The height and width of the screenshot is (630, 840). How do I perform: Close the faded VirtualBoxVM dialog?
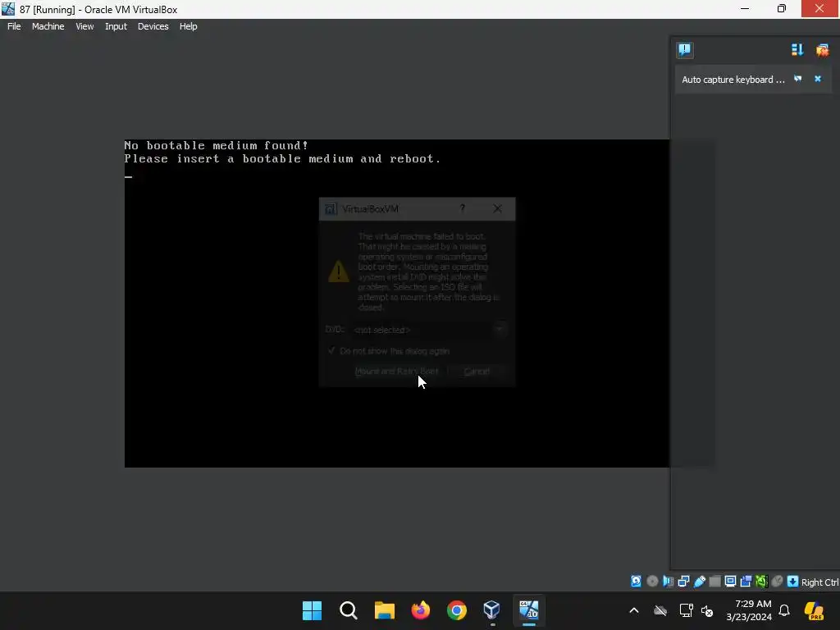pos(498,208)
